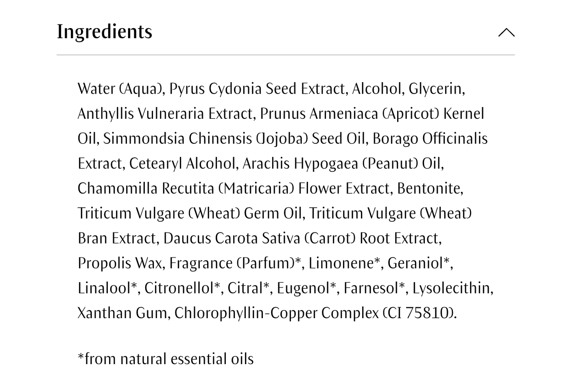Click 'Daucus Carota Sativa (Carrot) Root Extract'
588x391 pixels.
(302, 238)
